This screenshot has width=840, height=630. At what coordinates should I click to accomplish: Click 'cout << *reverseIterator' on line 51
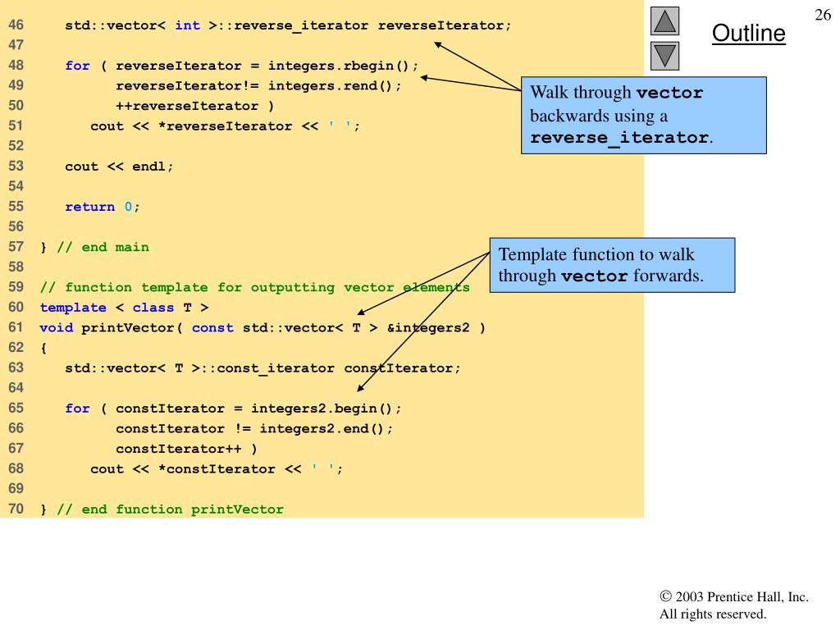[x=191, y=126]
